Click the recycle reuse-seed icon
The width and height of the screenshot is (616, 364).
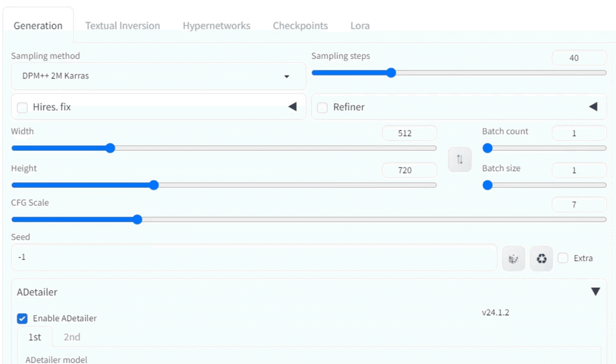[541, 259]
